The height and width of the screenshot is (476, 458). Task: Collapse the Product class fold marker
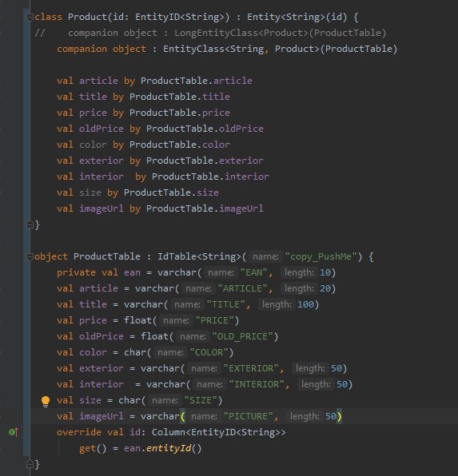click(x=30, y=18)
